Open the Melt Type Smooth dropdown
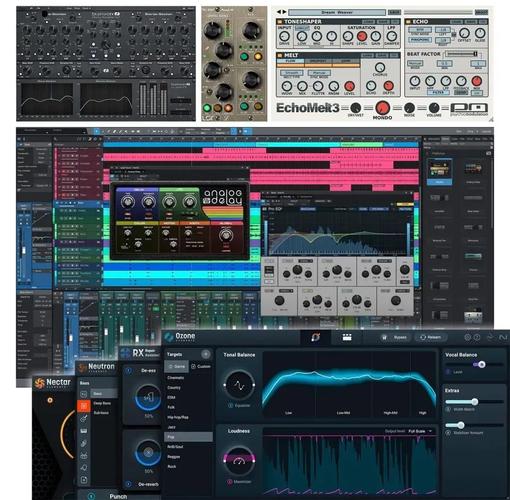This screenshot has height=500, width=510. (292, 73)
